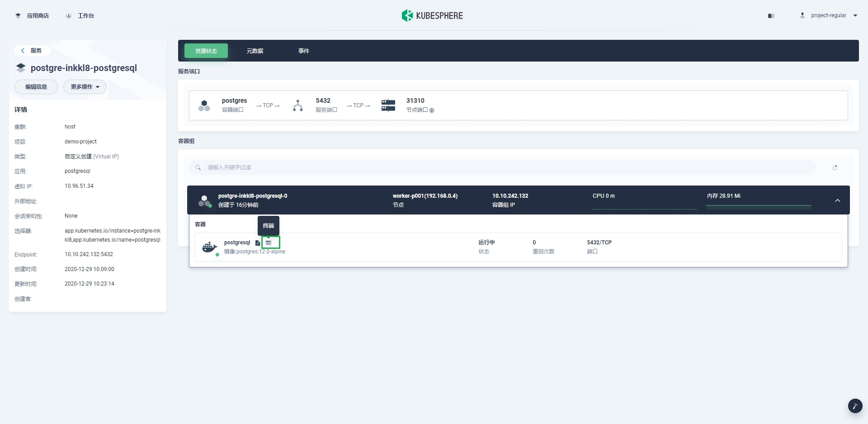Click the 31310 node port server icon
Image resolution: width=868 pixels, height=424 pixels.
pos(388,105)
